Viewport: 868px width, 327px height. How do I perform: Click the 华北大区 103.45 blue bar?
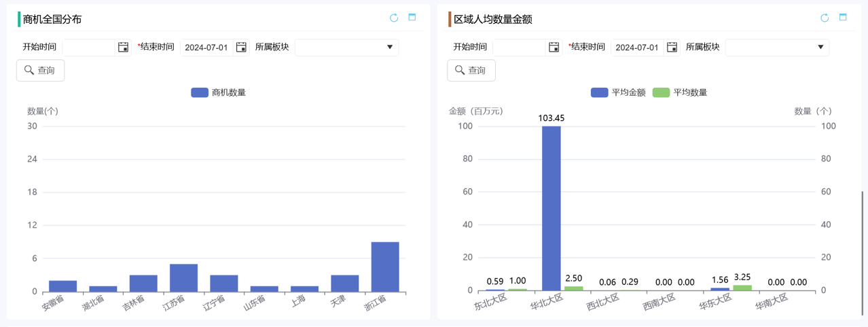[551, 208]
